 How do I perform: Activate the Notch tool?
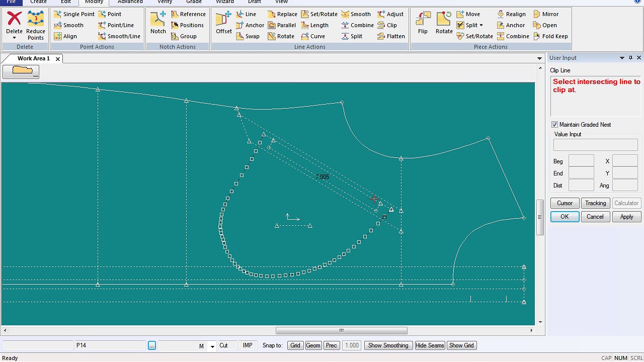[158, 23]
